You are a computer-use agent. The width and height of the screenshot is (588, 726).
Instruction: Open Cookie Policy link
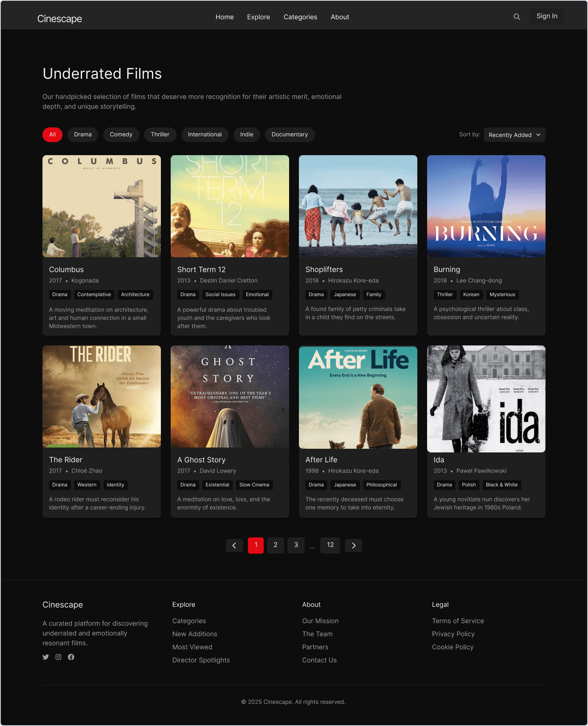point(453,647)
